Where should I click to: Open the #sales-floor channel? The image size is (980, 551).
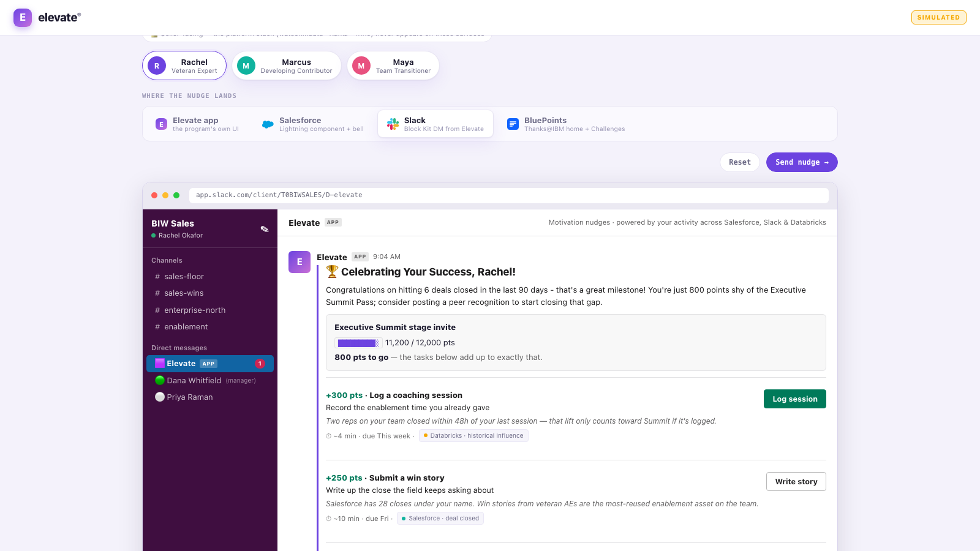click(210, 277)
